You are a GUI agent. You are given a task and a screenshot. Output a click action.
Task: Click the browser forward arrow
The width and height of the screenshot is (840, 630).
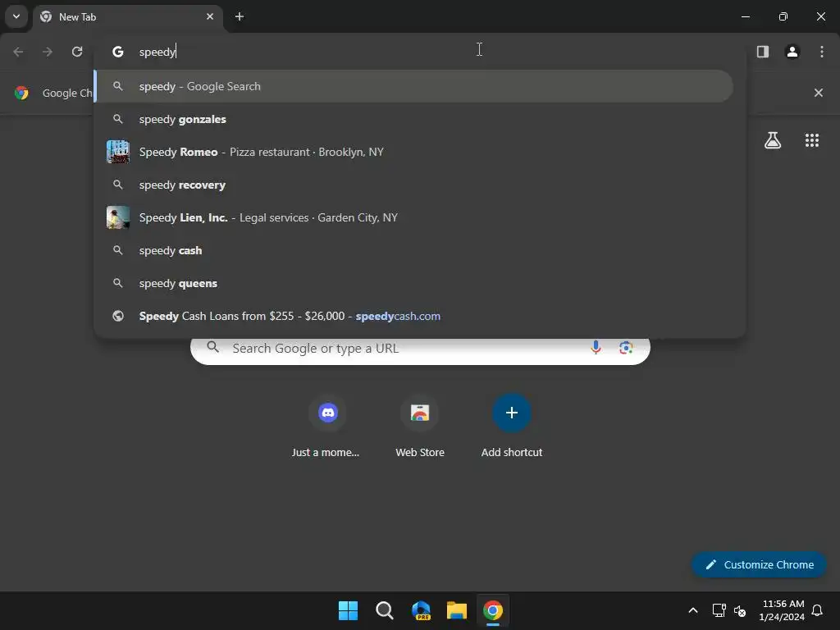48,52
